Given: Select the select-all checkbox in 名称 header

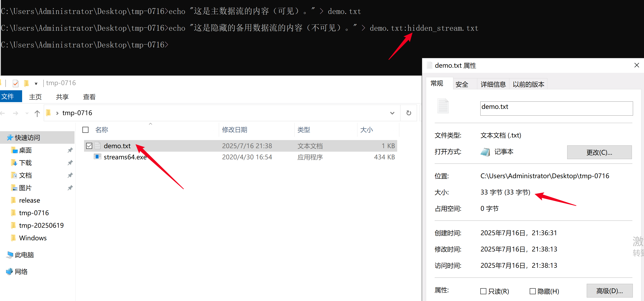Looking at the screenshot, I should [x=85, y=130].
